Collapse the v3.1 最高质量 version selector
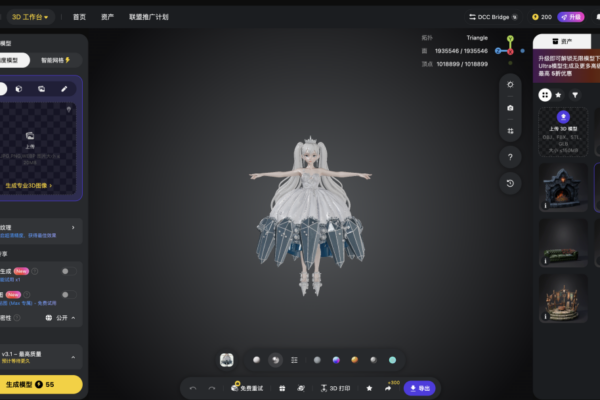600x400 pixels. [73, 357]
